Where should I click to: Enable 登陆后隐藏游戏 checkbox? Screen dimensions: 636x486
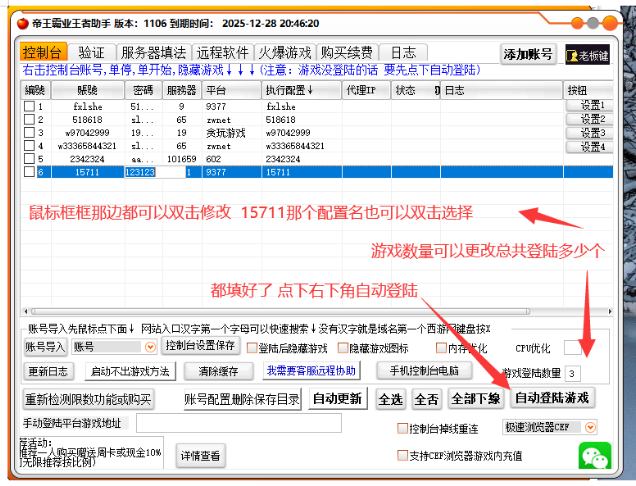point(252,348)
